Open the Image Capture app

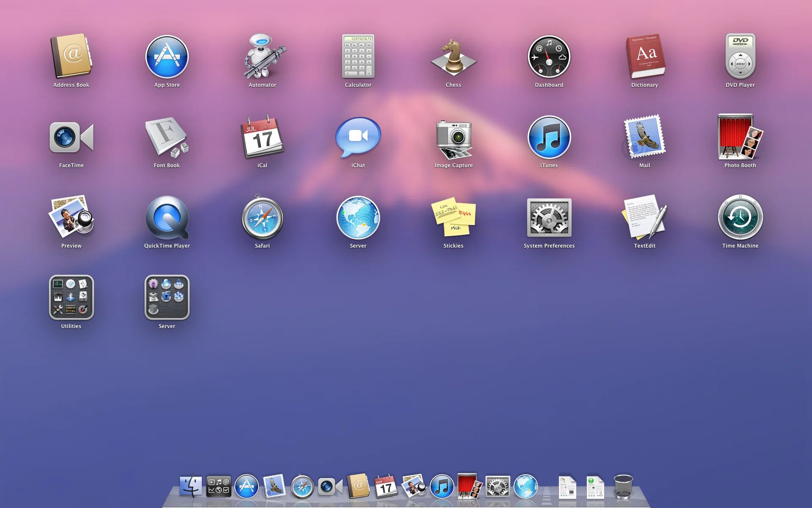[x=454, y=139]
